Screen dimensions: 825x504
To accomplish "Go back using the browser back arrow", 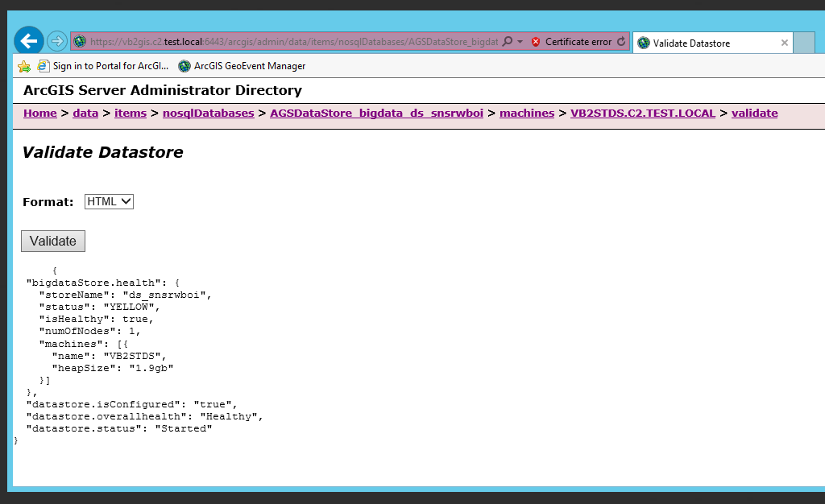I will (28, 41).
